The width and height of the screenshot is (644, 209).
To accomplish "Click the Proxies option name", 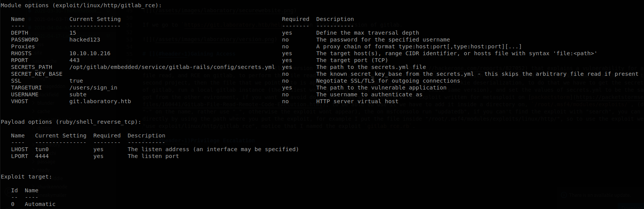I will pyautogui.click(x=23, y=46).
